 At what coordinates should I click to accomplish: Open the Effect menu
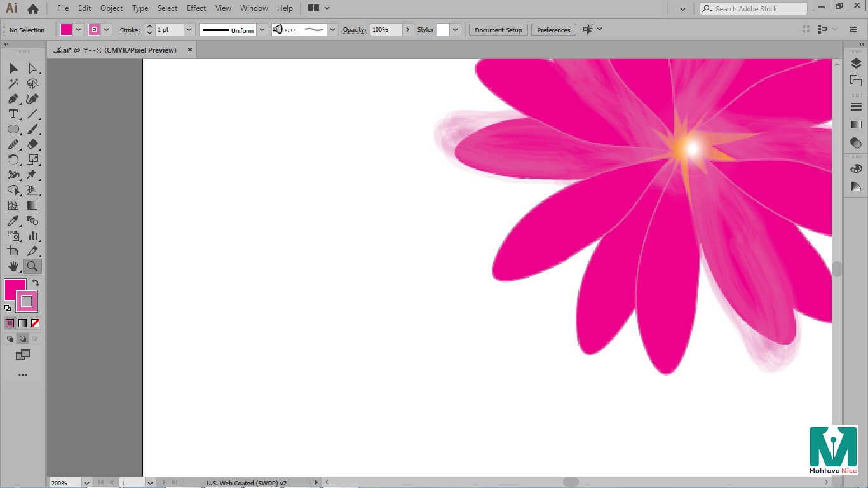coord(196,8)
